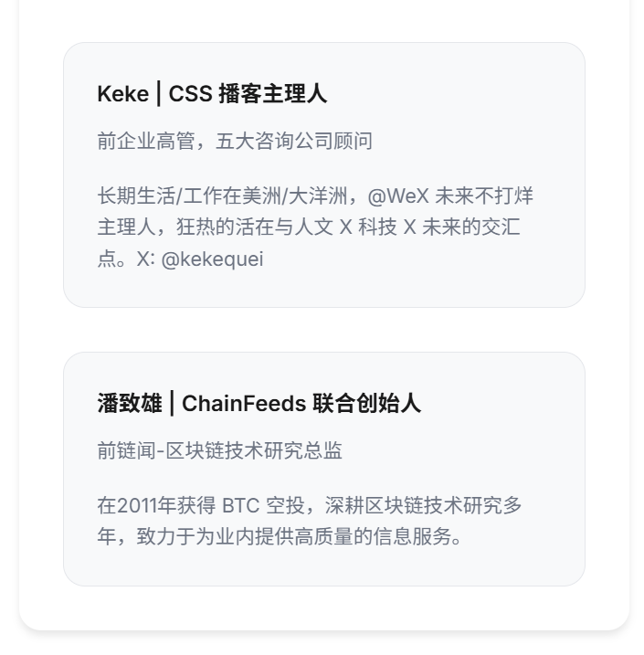
Task: Click "ChainFeeds" in the second card title
Action: click(x=243, y=403)
